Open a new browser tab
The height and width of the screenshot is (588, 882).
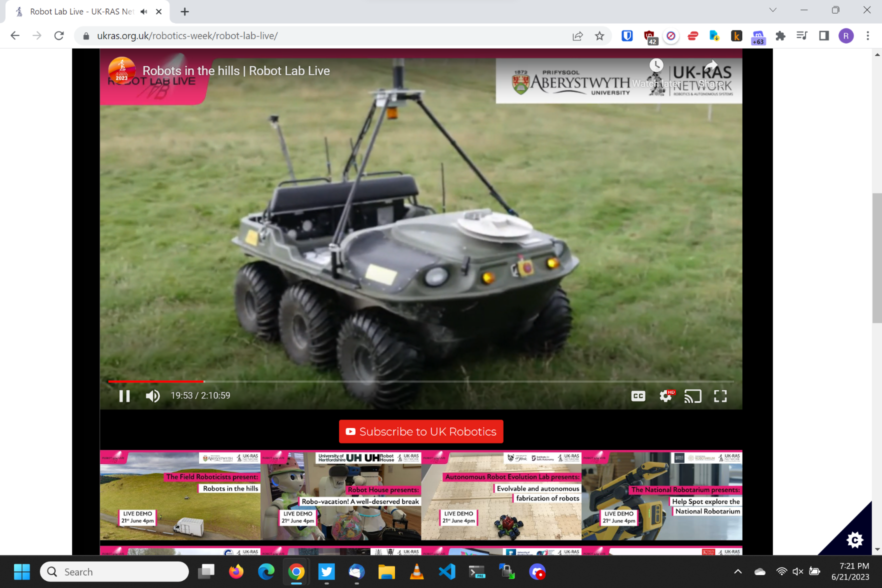[184, 11]
